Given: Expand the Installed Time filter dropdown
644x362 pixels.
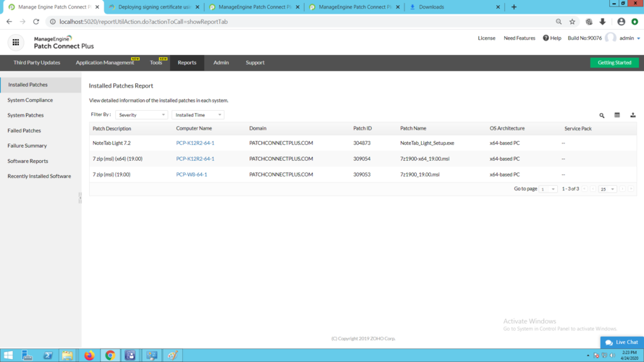Looking at the screenshot, I should pyautogui.click(x=198, y=115).
